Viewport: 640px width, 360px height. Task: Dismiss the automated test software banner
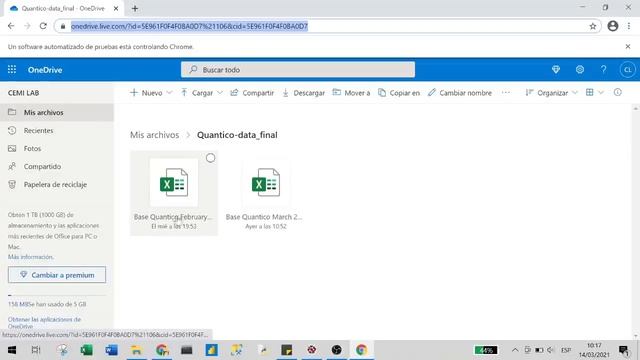point(628,47)
